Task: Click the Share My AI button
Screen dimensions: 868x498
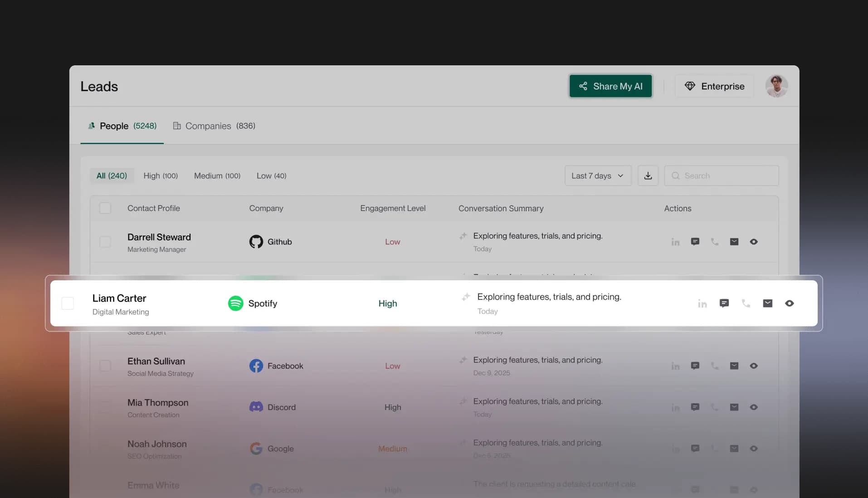Action: [610, 86]
